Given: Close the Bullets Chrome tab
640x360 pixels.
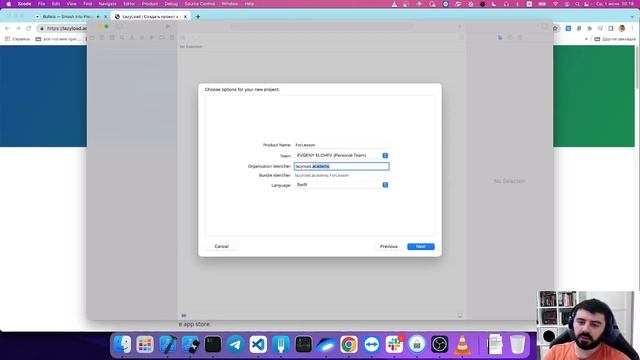Looking at the screenshot, I should (x=105, y=17).
